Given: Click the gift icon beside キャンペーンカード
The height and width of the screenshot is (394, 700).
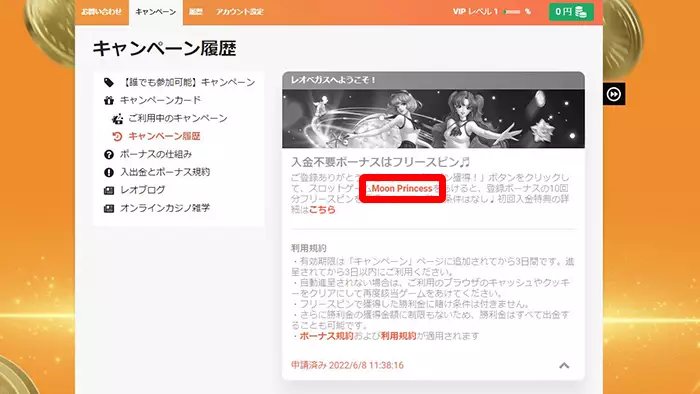Looking at the screenshot, I should 109,100.
